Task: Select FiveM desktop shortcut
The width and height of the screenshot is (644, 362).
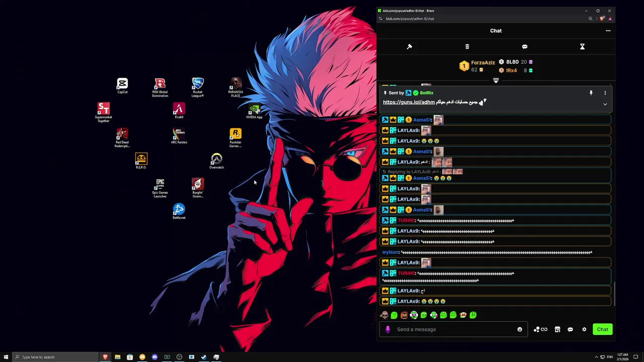Action: coord(179,111)
